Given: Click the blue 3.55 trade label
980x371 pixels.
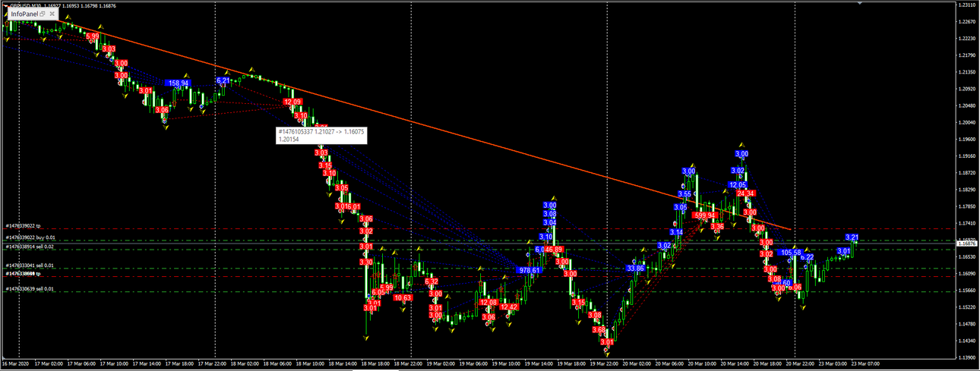Looking at the screenshot, I should point(684,194).
